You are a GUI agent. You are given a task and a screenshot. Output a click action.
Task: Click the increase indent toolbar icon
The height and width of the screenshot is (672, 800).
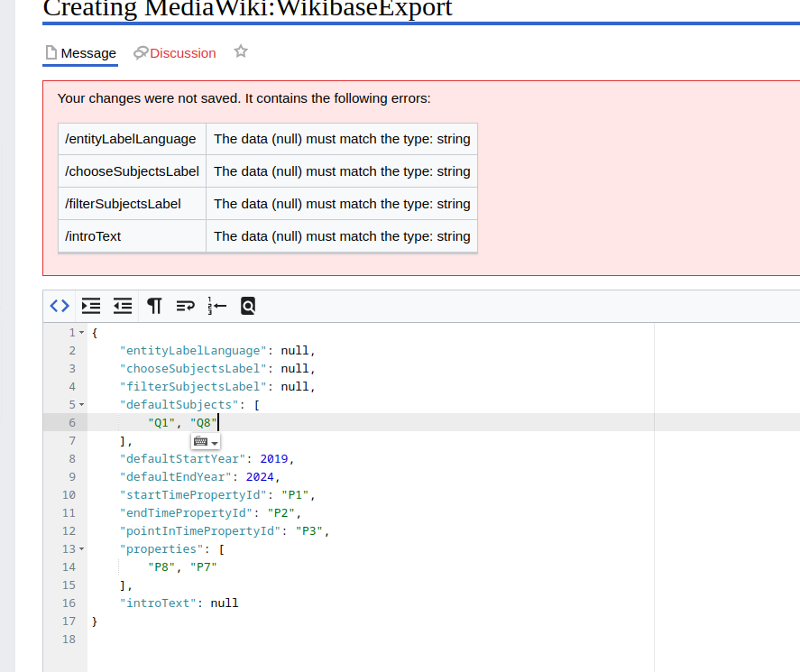tap(91, 306)
